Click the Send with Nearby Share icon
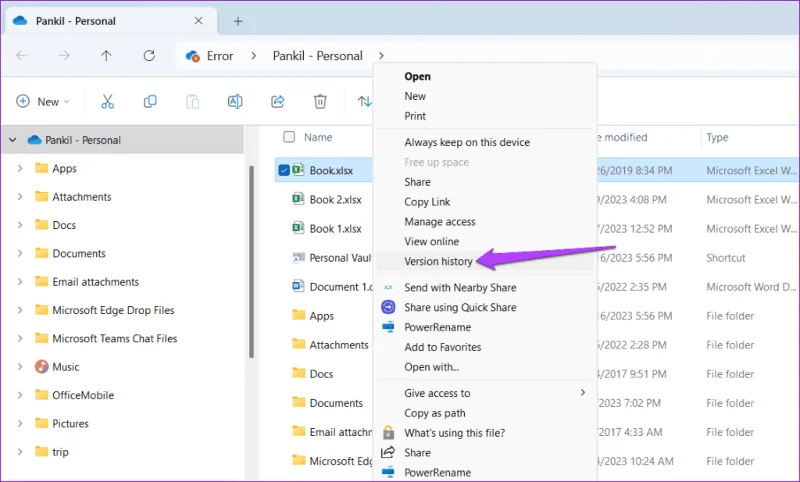800x482 pixels. tap(388, 288)
